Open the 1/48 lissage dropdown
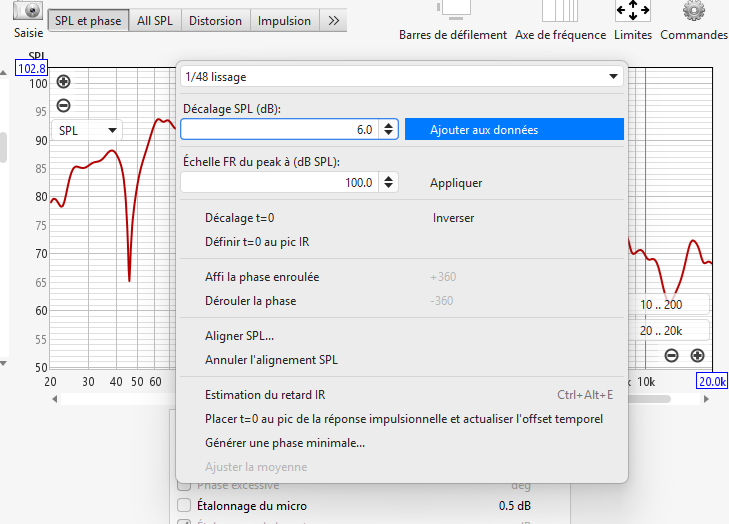 [401, 76]
